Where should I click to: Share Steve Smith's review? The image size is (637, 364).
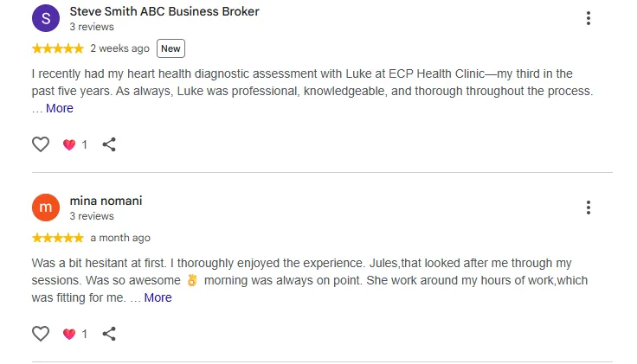(109, 144)
